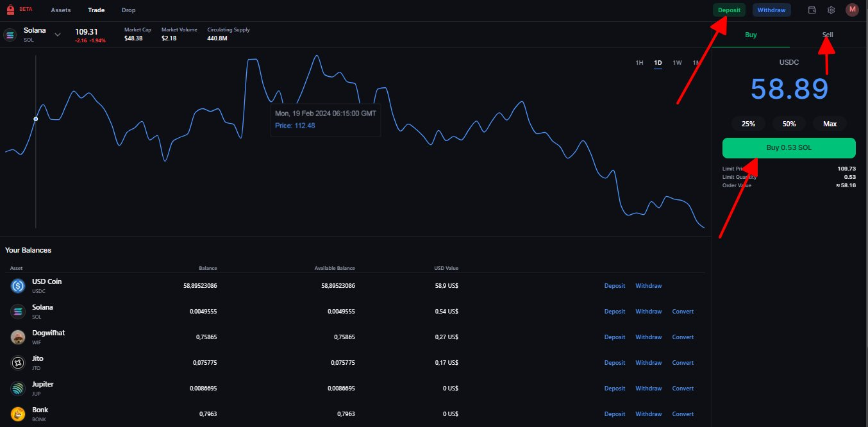Set amount to 50%
Screen dimensions: 868x427
click(x=789, y=124)
